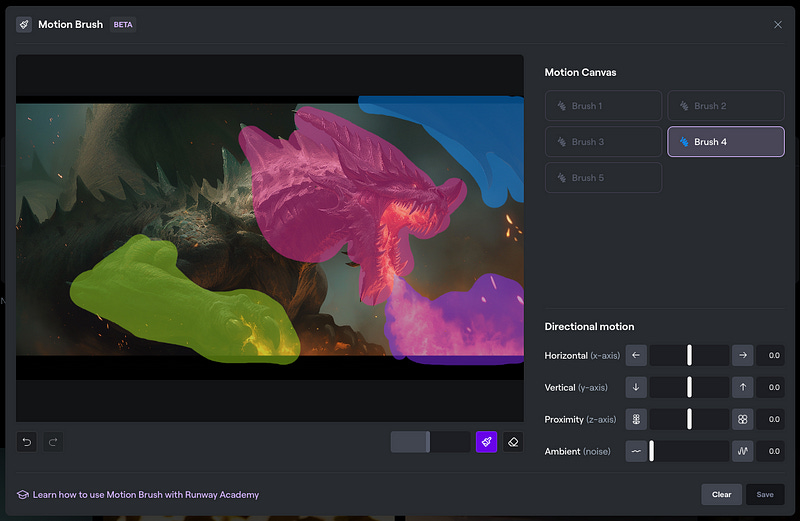
Task: Click the low Ambient noise icon
Action: tap(636, 451)
